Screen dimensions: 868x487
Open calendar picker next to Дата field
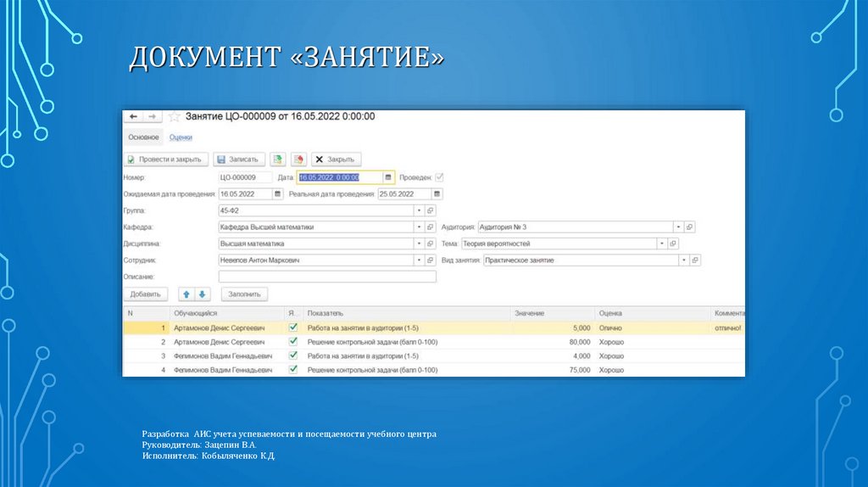tap(388, 177)
